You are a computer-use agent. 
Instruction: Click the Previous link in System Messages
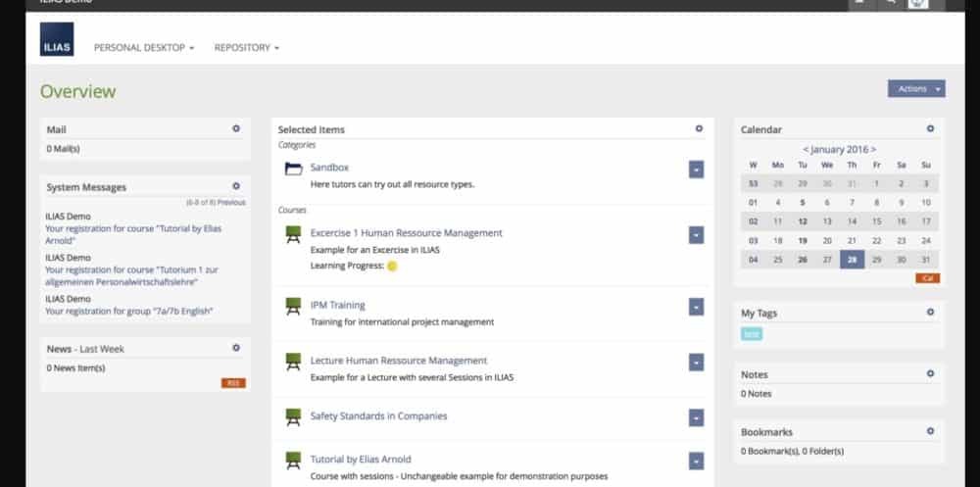coord(231,203)
